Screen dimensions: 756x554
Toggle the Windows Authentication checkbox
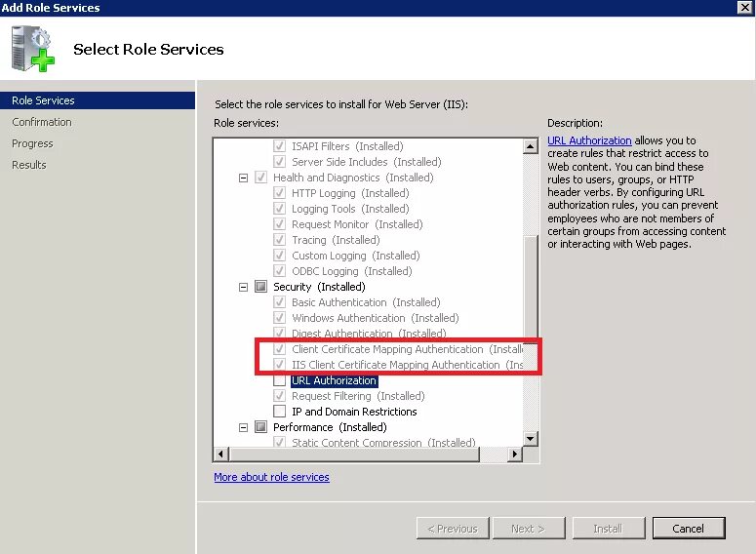279,318
